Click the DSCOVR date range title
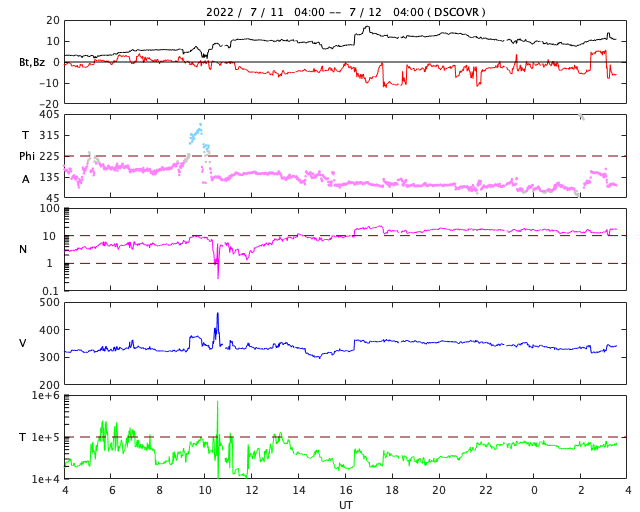Viewport: 640px width, 512px height. [345, 12]
